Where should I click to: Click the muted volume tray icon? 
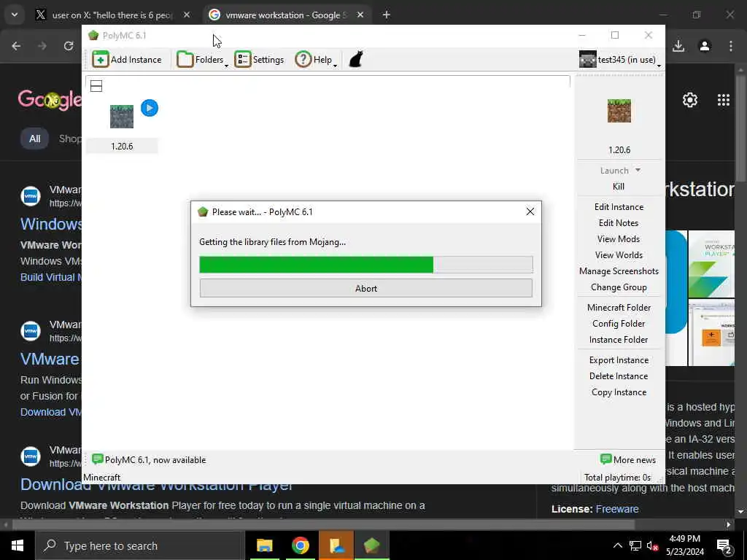click(x=653, y=545)
